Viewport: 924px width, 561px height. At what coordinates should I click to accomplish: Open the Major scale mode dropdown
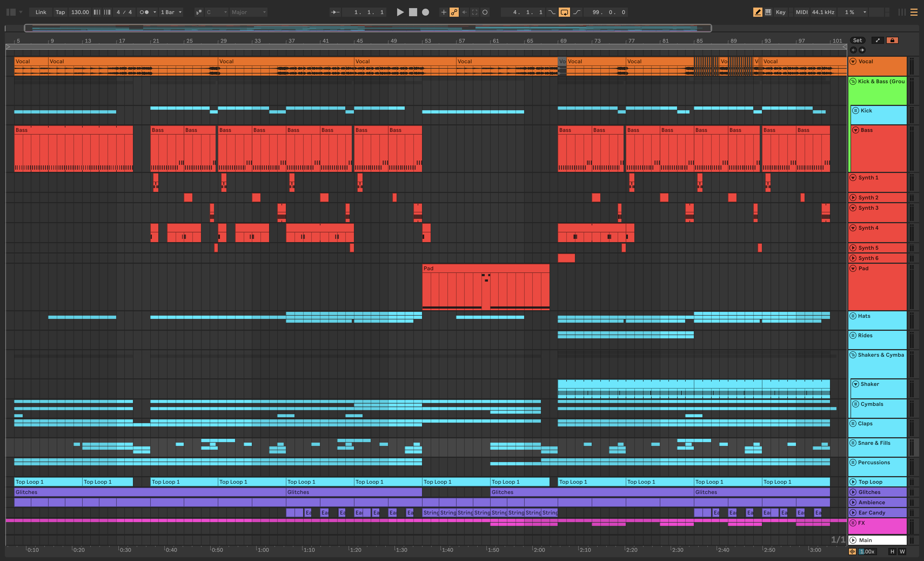click(248, 12)
